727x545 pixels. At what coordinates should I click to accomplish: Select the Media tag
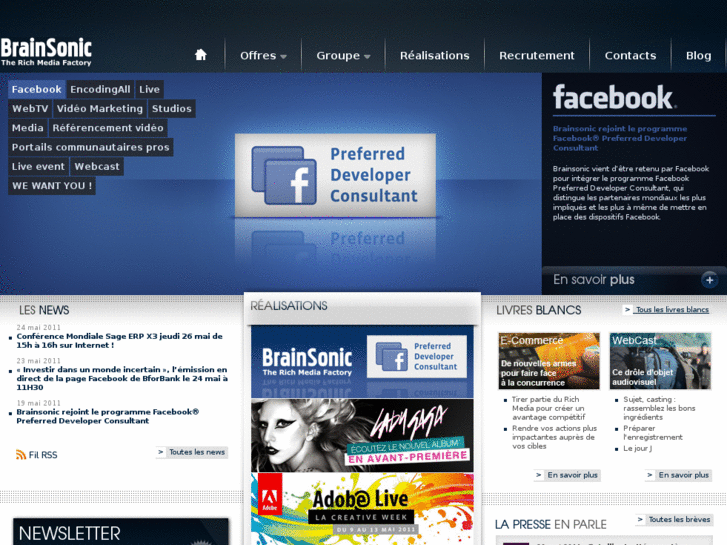(x=27, y=128)
